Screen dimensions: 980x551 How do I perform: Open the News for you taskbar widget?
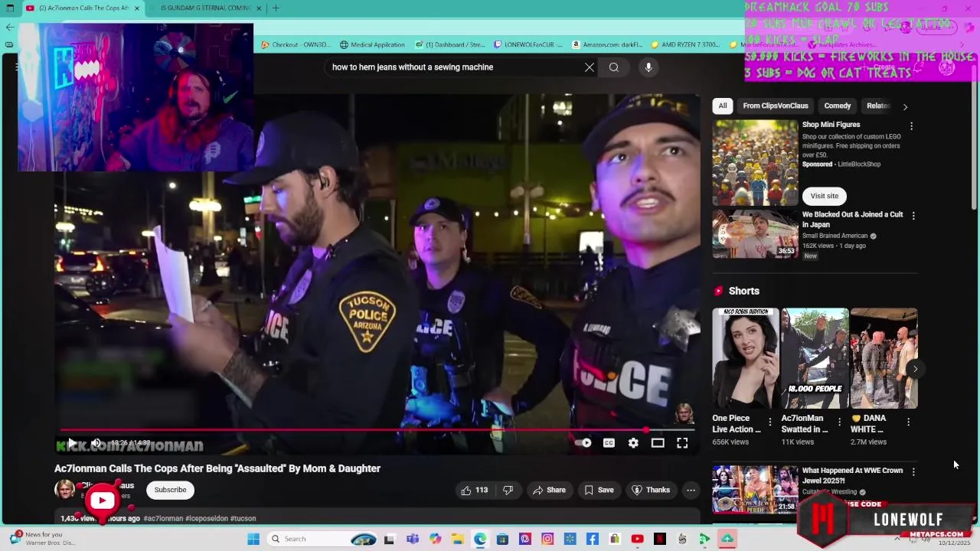tap(42, 539)
